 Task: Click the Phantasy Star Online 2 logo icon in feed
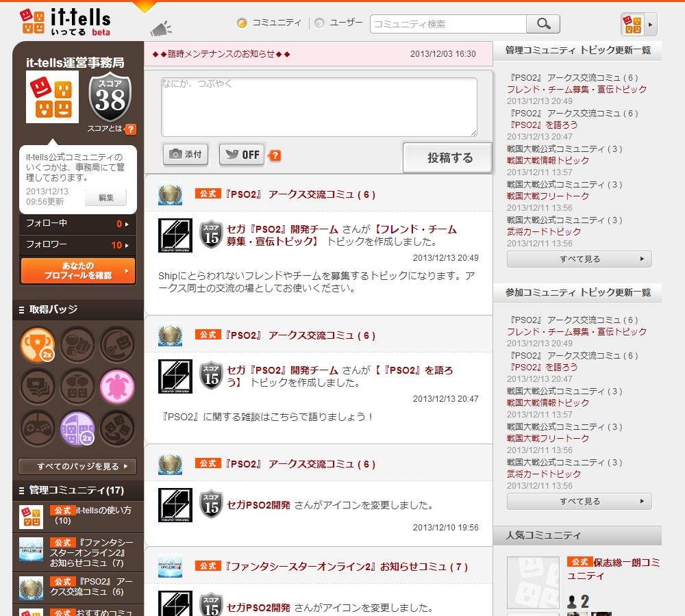[170, 566]
